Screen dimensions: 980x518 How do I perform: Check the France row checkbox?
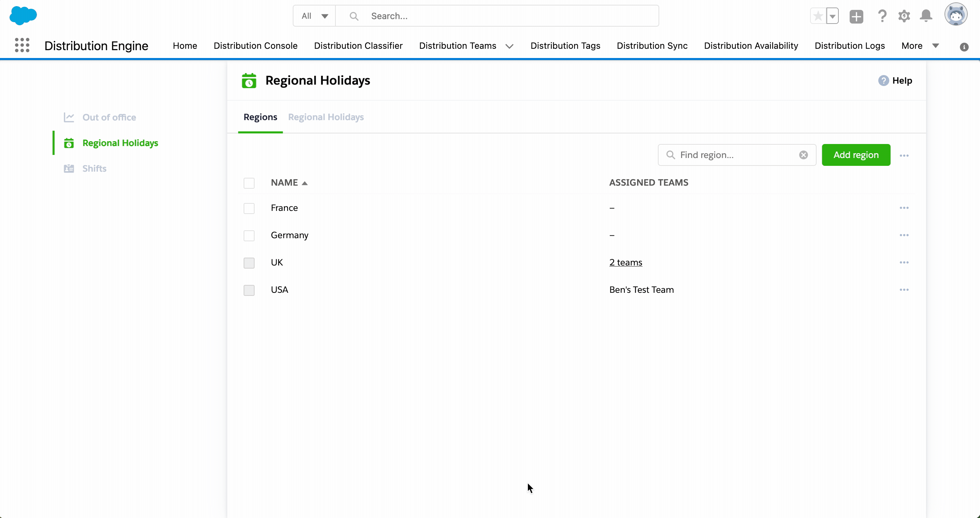click(249, 208)
